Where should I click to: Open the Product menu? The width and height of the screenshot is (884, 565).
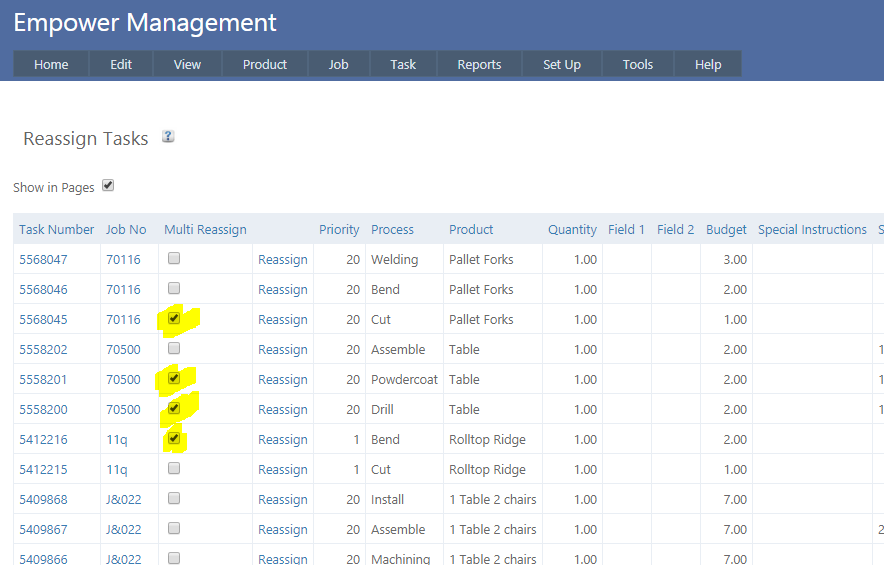pyautogui.click(x=264, y=64)
